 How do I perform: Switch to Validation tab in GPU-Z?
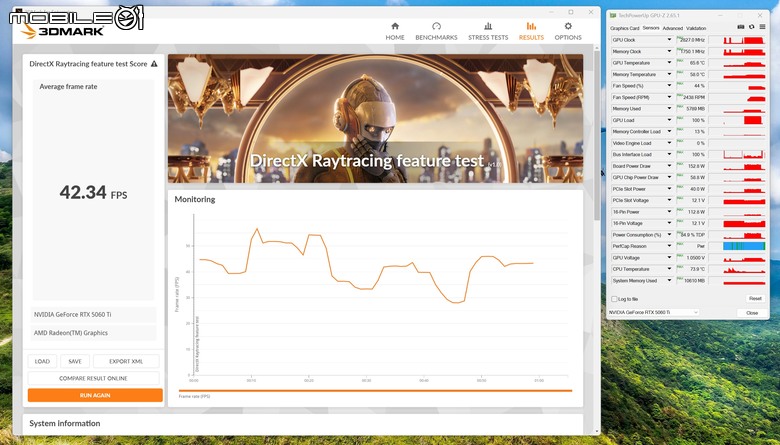(696, 28)
